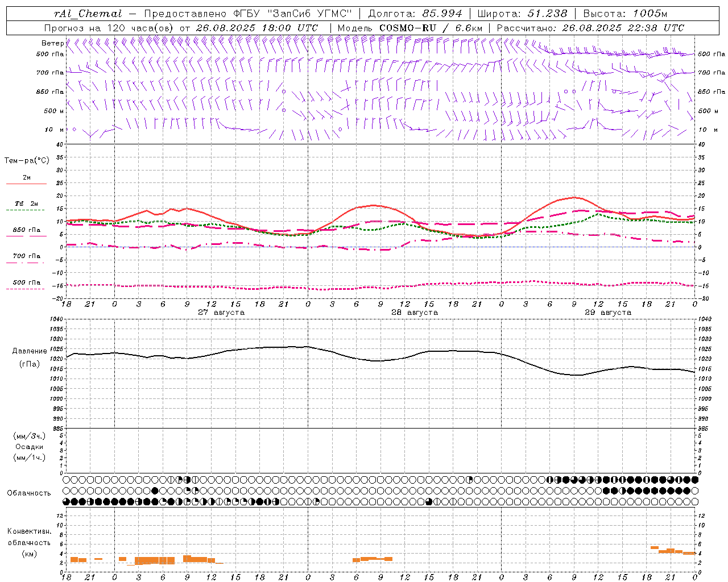The width and height of the screenshot is (728, 582).
Task: Click forecast start time 26.08.2025 18:00 UTC
Action: coord(257,28)
